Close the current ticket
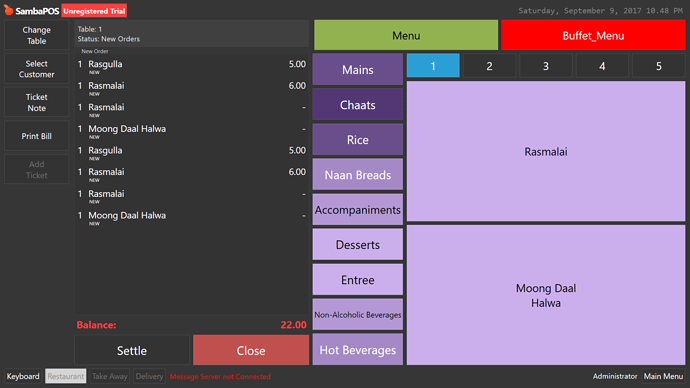The width and height of the screenshot is (690, 388). point(251,350)
